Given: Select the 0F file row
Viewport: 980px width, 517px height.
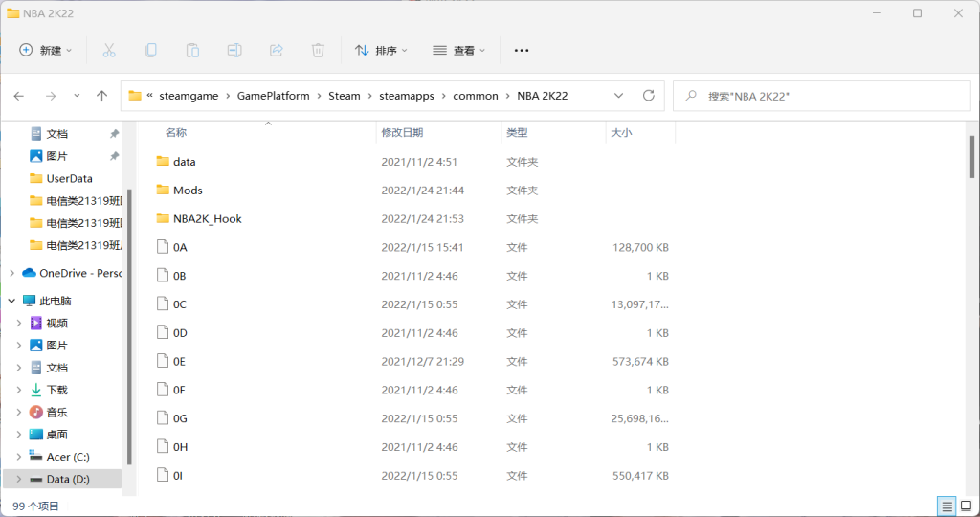Looking at the screenshot, I should point(412,390).
